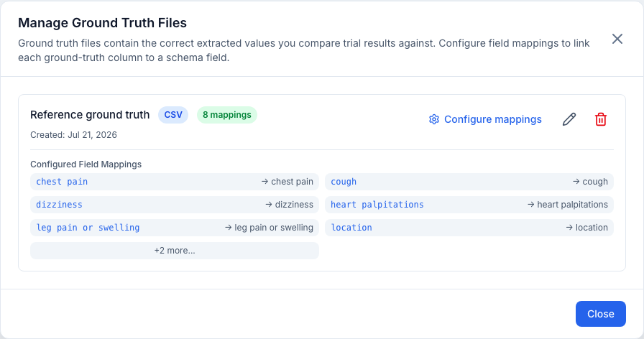The image size is (644, 339).
Task: Select the 'heart palpitations' mapping row
Action: click(x=469, y=205)
